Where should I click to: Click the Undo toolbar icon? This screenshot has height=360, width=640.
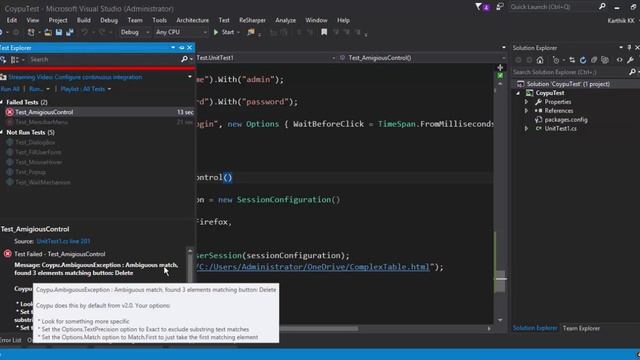[84, 32]
